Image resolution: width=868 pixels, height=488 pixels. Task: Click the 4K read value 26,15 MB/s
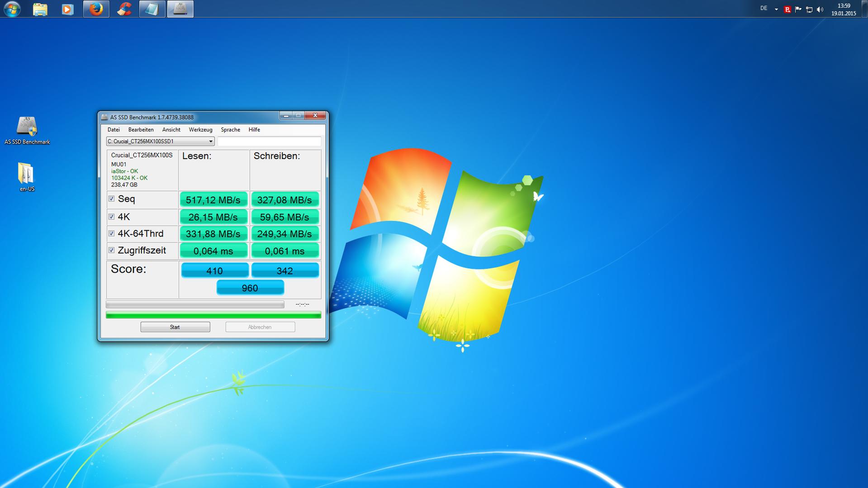tap(213, 217)
